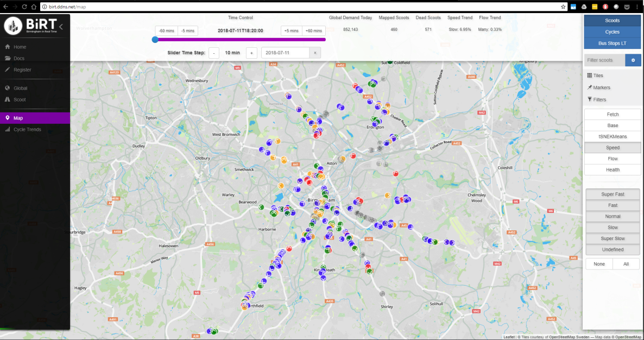Click the Filter scoots text box
This screenshot has width=644, height=340.
pyautogui.click(x=605, y=60)
